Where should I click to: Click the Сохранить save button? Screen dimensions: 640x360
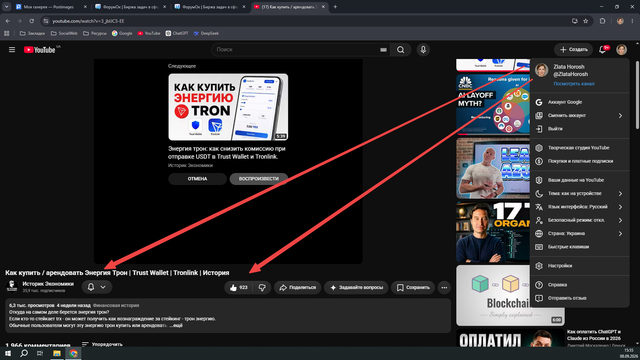(413, 288)
